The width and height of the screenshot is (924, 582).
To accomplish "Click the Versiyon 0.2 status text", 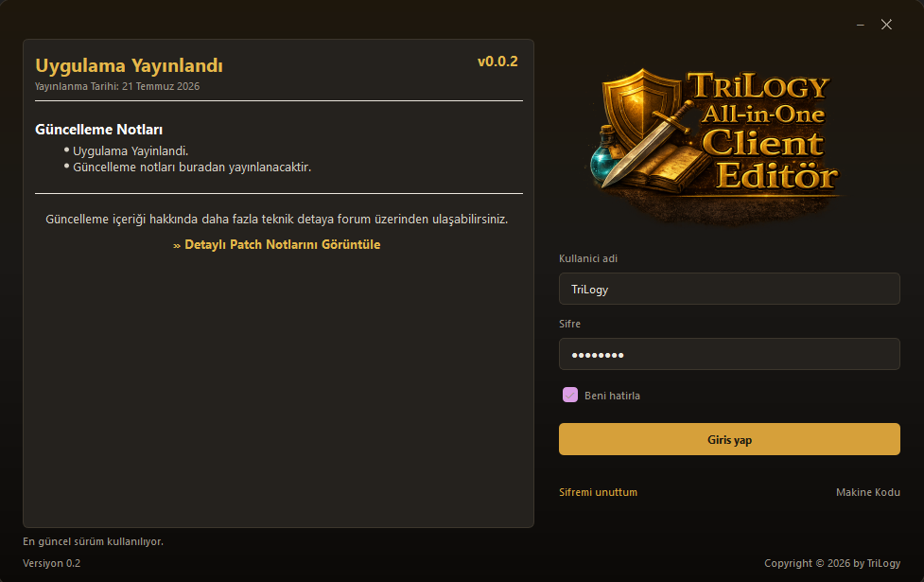I will (51, 563).
